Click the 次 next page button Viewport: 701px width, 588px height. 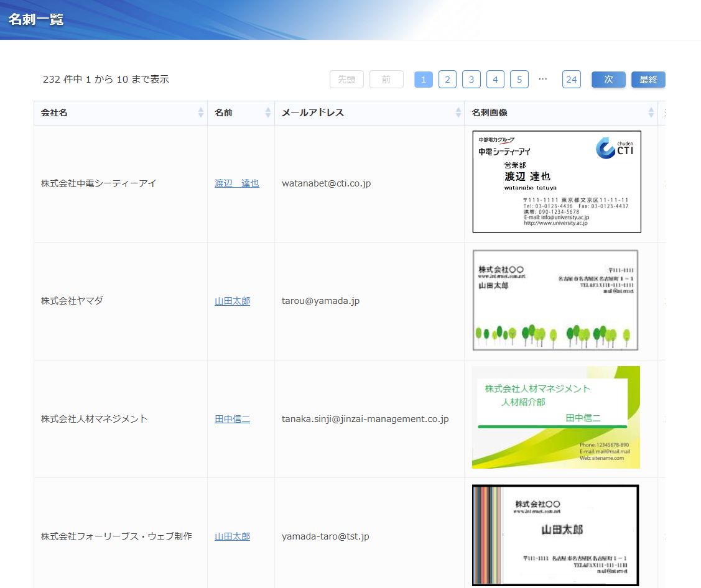coord(608,80)
